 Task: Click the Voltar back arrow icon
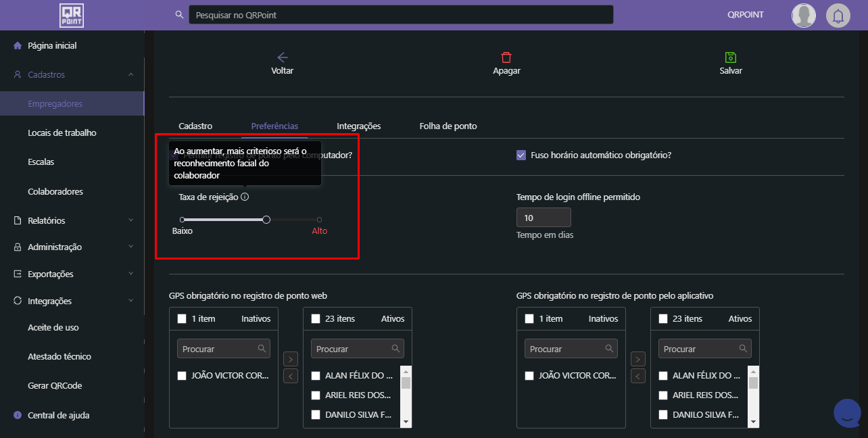click(283, 57)
